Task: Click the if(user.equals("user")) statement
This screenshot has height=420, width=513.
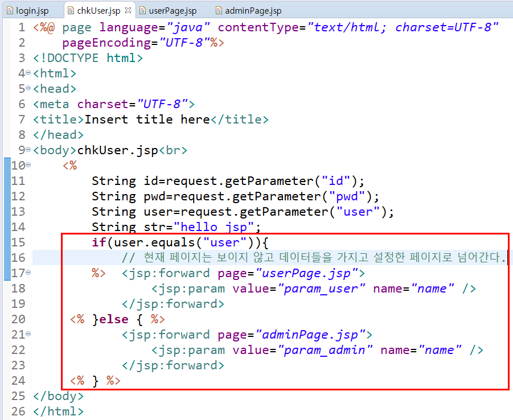Action: (x=180, y=242)
